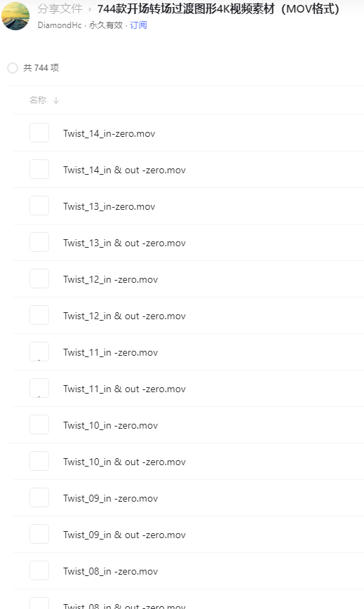
Task: Open file Twist_12_in & out -zero.mov
Action: coord(125,316)
